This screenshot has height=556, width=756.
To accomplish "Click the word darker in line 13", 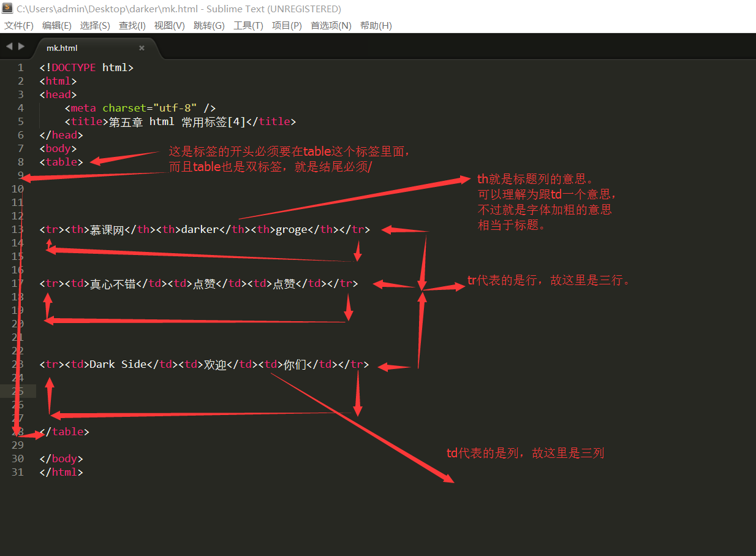I will pos(200,229).
